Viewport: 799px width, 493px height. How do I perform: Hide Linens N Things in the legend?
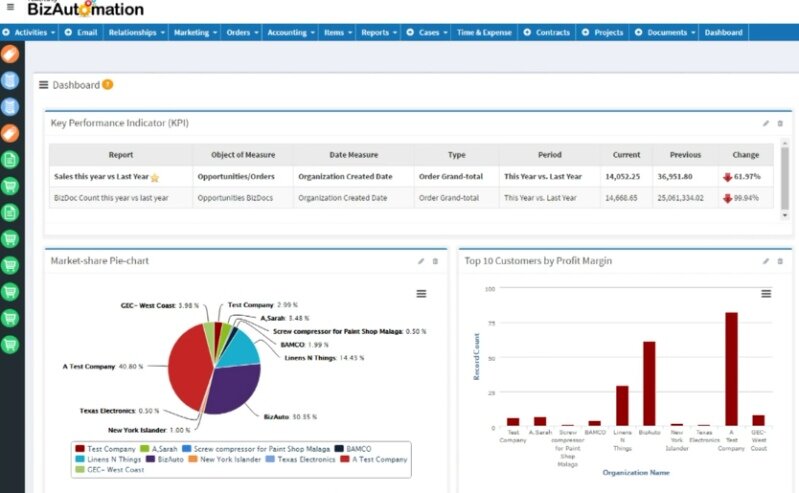[110, 459]
